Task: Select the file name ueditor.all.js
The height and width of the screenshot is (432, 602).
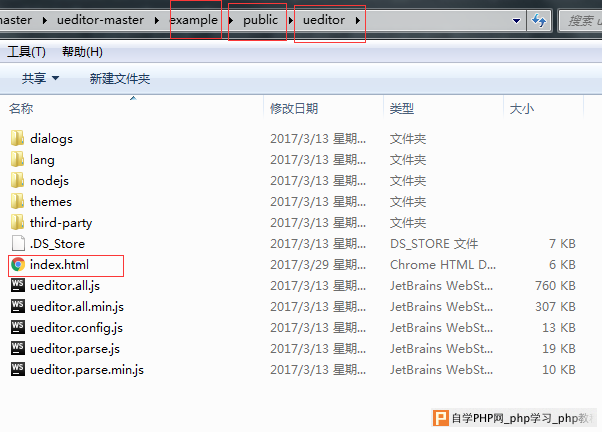Action: [65, 286]
